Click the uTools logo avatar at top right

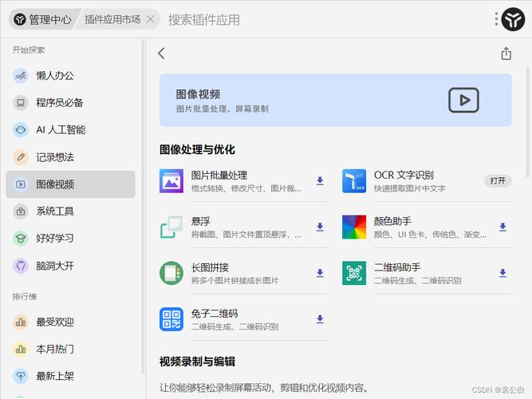pyautogui.click(x=513, y=19)
